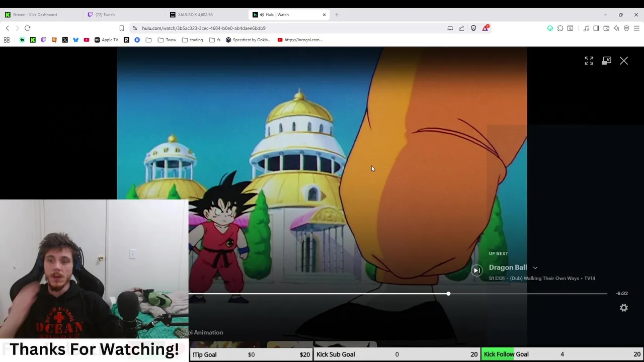Viewport: 644px width, 362px height.
Task: Open site settings icon in address bar
Action: coord(134,28)
